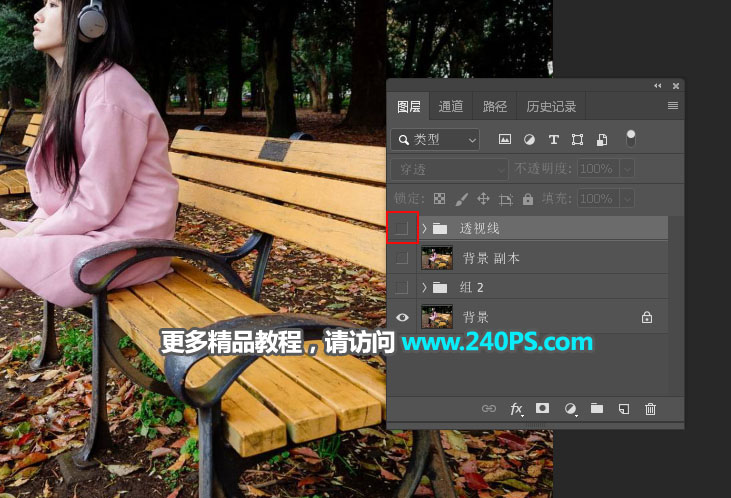Viewport: 731px width, 498px height.
Task: Delete layer trash icon
Action: [x=650, y=409]
